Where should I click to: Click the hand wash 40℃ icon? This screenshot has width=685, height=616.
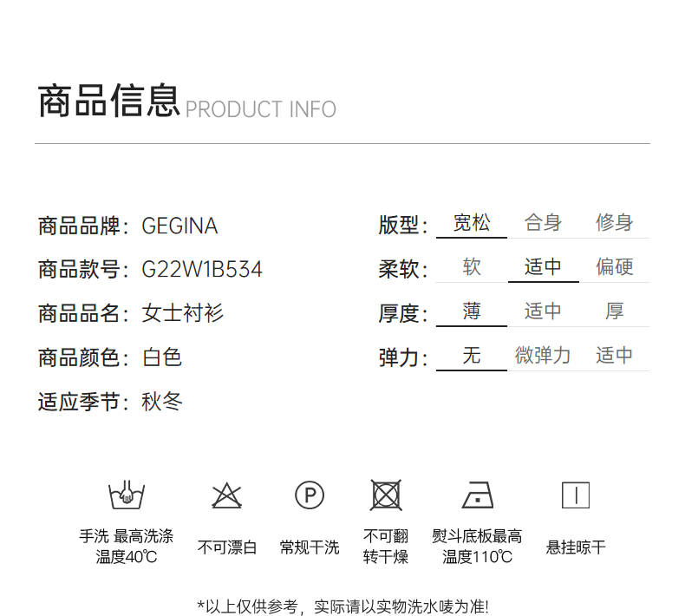pyautogui.click(x=127, y=495)
